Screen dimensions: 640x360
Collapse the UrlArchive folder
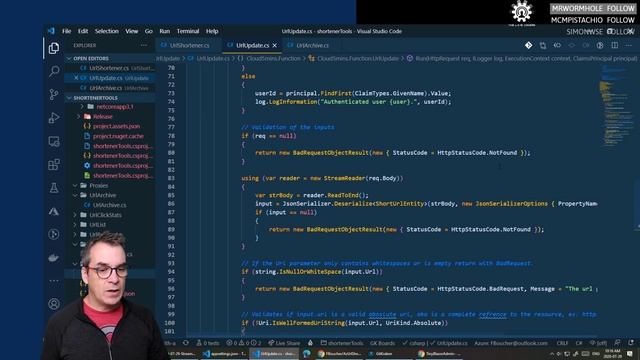click(110, 195)
